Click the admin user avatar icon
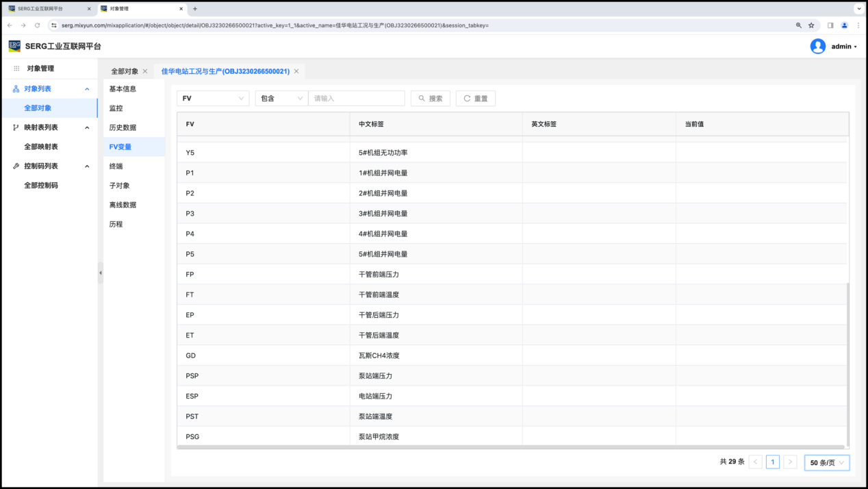868x489 pixels. (x=817, y=46)
